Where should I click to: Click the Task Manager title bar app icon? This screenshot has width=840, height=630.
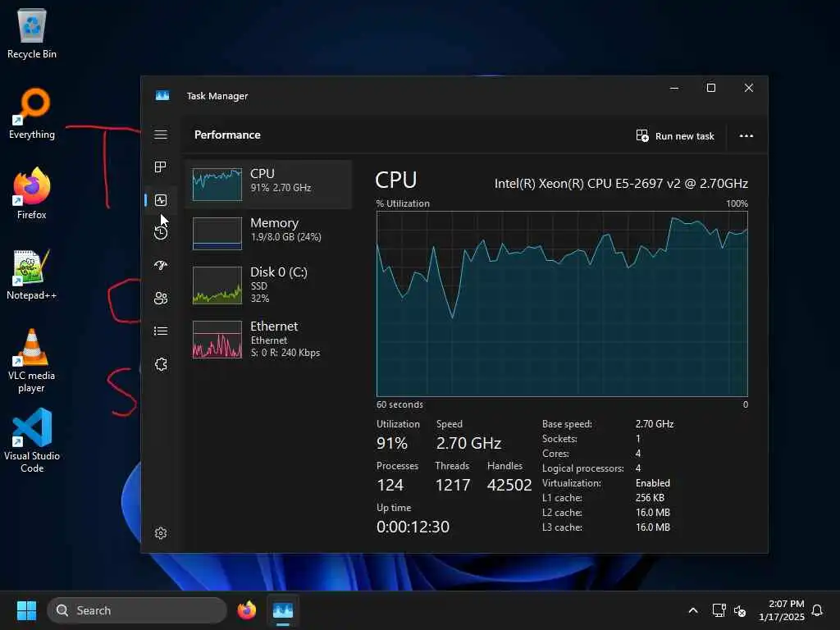pos(162,95)
